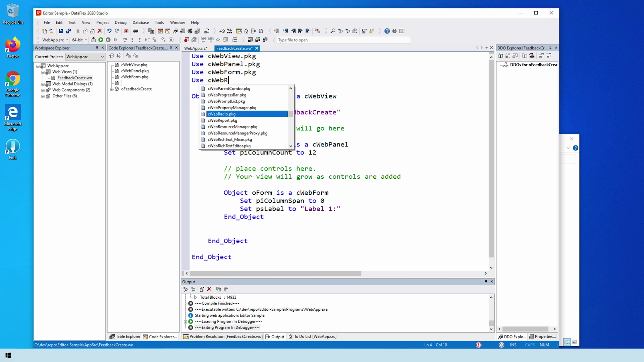Click the Pause debugger icon
644x362 pixels.
pyautogui.click(x=108, y=40)
